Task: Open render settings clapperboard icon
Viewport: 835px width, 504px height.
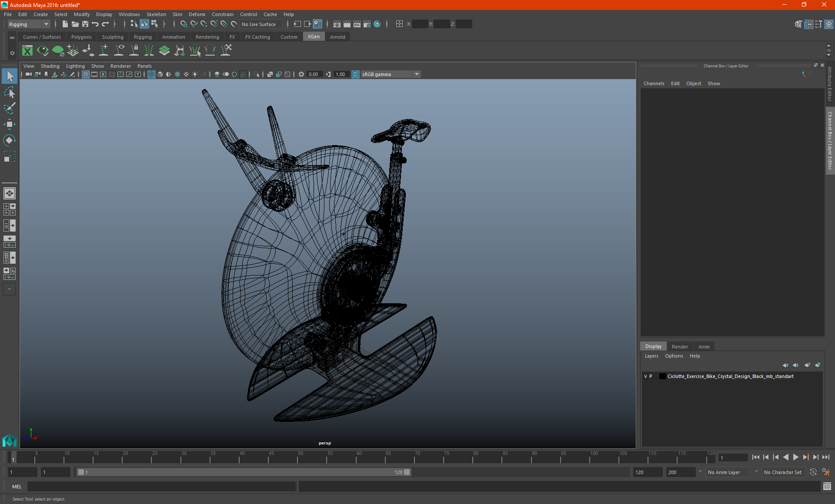Action: pyautogui.click(x=367, y=24)
